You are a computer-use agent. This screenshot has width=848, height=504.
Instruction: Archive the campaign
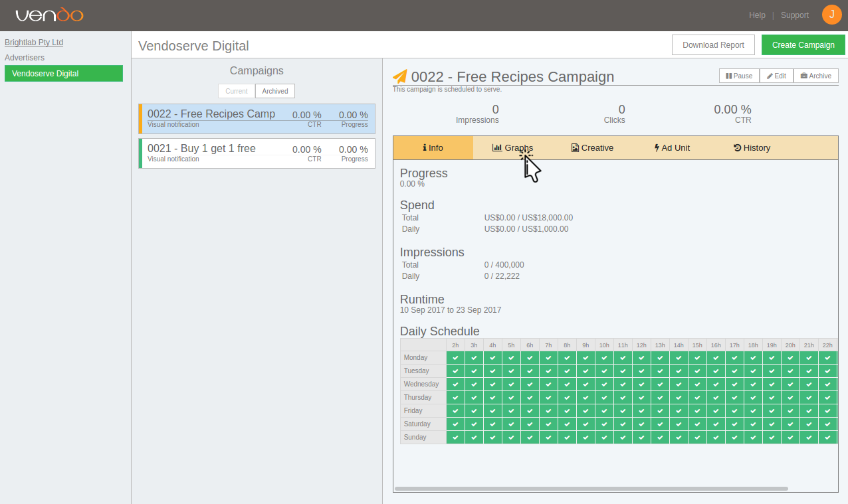click(x=816, y=76)
